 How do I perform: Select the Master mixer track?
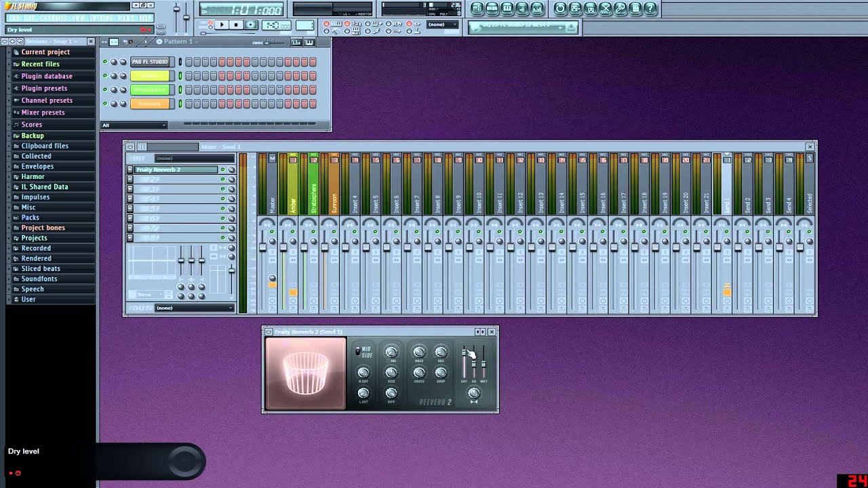coord(273,184)
